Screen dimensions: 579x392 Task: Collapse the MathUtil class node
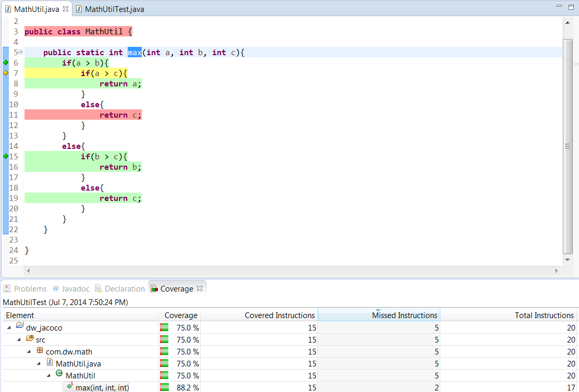coord(49,376)
